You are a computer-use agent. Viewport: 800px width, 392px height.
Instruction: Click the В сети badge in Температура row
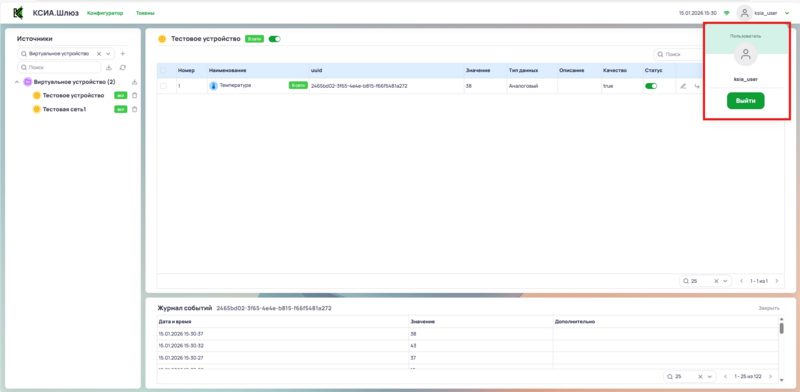[x=298, y=86]
